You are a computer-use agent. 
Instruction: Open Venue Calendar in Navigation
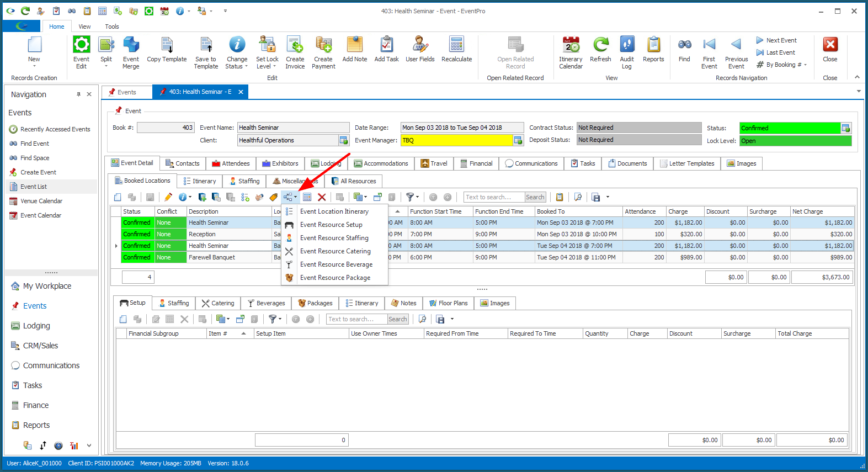click(41, 201)
